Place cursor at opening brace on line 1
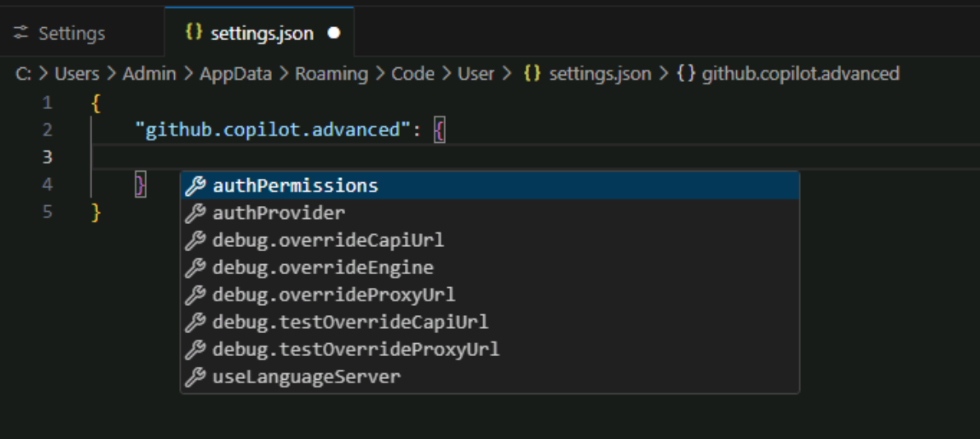Viewport: 980px width, 439px height. (x=96, y=103)
